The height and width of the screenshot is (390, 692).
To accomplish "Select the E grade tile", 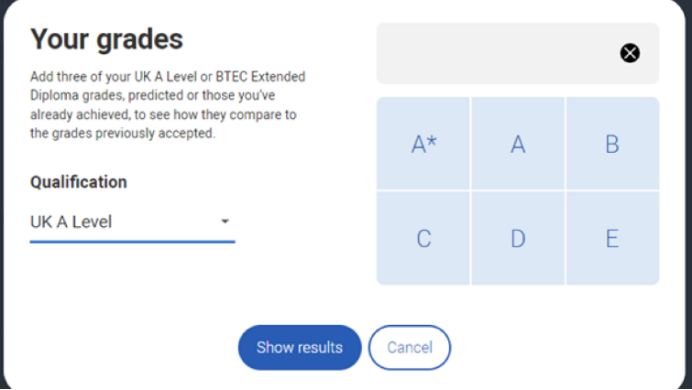I will pyautogui.click(x=613, y=238).
